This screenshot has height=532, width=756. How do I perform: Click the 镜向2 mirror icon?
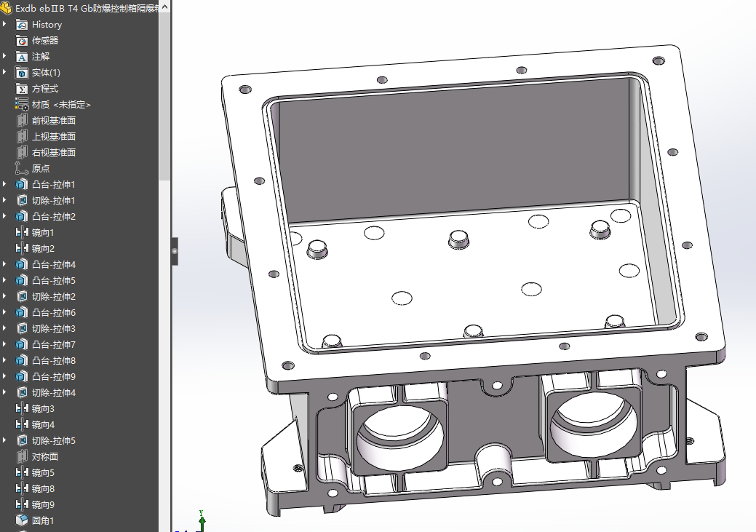pos(22,248)
